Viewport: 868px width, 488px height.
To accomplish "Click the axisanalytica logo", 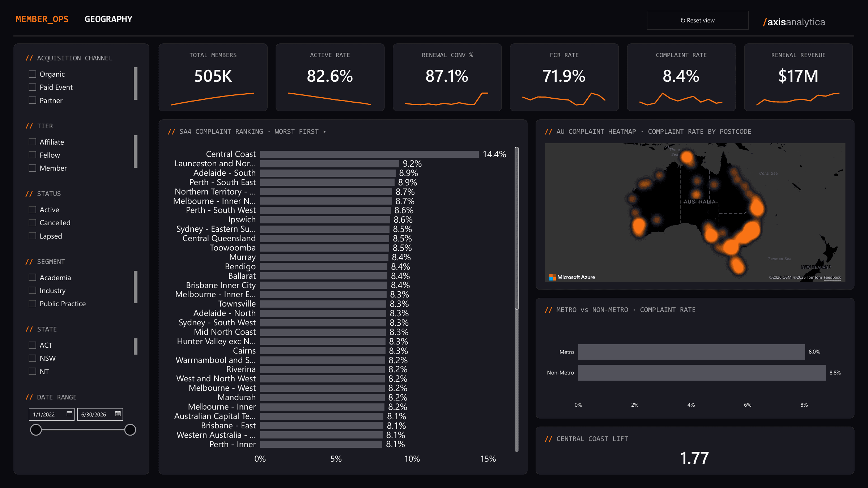I will coord(794,22).
